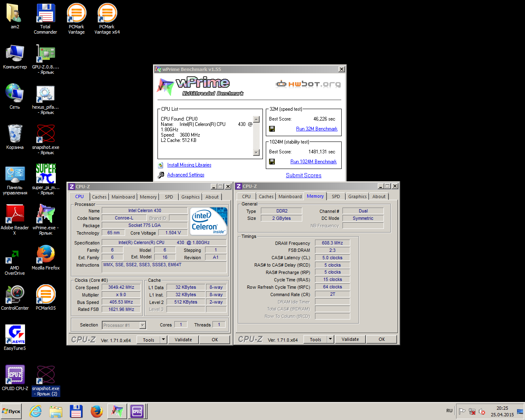This screenshot has width=525, height=420.
Task: Open the Сеть network icon
Action: tap(15, 97)
